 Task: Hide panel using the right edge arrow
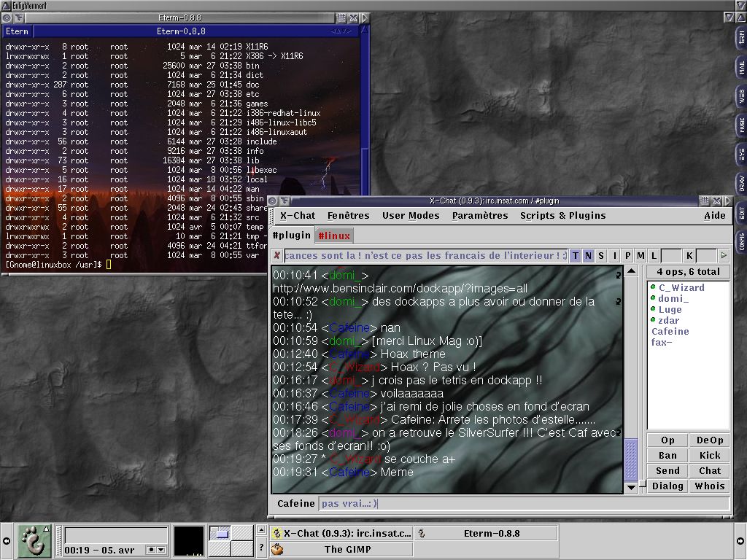[x=740, y=541]
